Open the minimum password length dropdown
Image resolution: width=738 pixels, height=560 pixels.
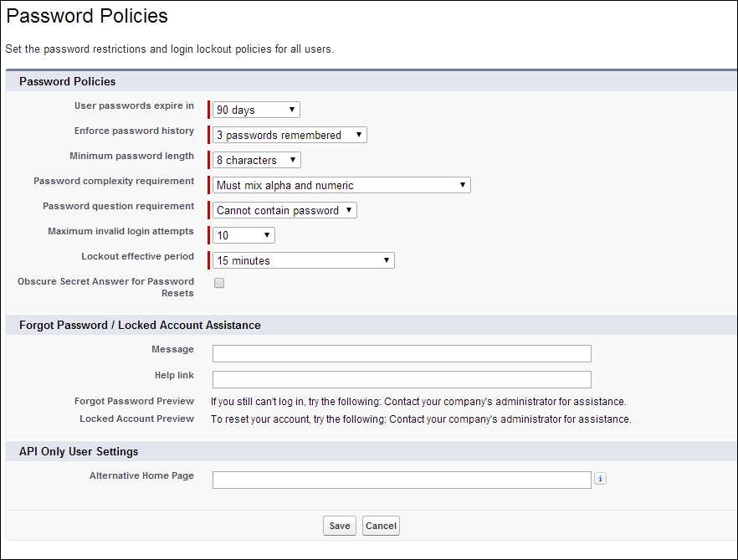(255, 160)
